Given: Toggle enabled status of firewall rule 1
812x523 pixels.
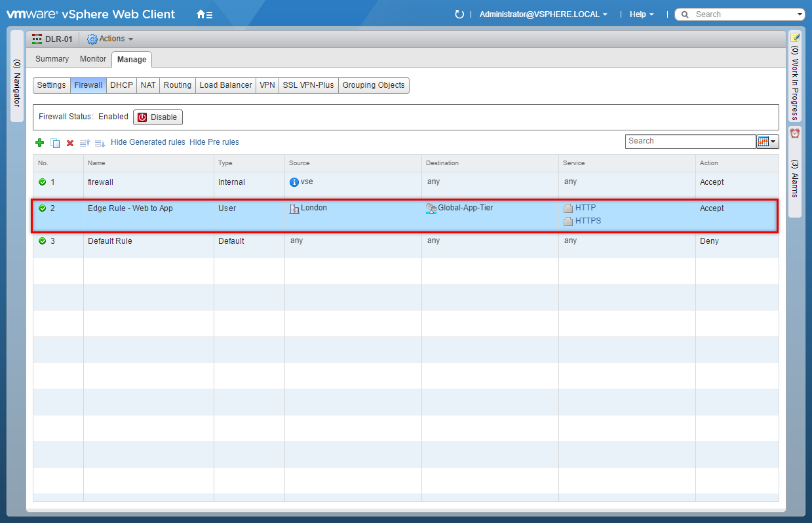Looking at the screenshot, I should pyautogui.click(x=43, y=182).
